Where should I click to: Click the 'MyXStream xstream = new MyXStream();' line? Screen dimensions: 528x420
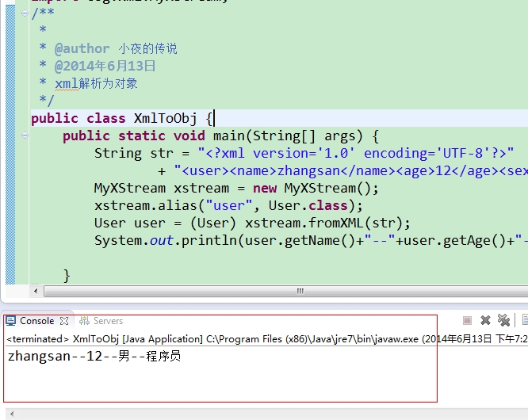(236, 189)
